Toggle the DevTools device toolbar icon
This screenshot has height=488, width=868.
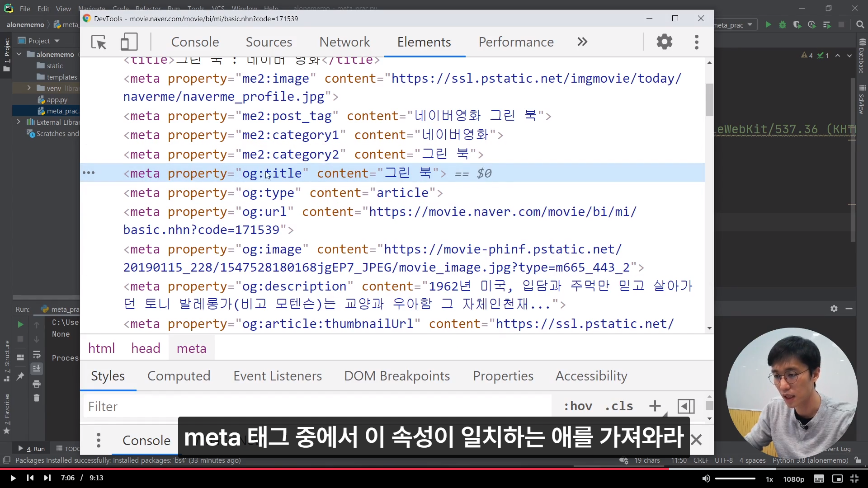129,42
